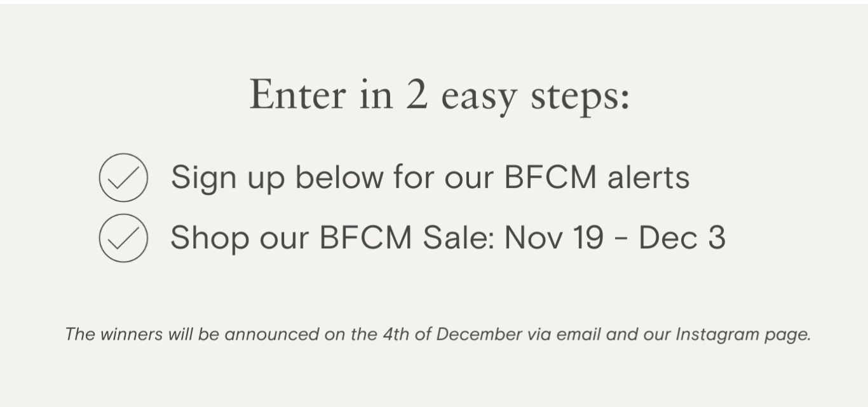Click the checkmark circle beside Shop our BFCM Sale
This screenshot has width=868, height=407.
click(x=123, y=238)
